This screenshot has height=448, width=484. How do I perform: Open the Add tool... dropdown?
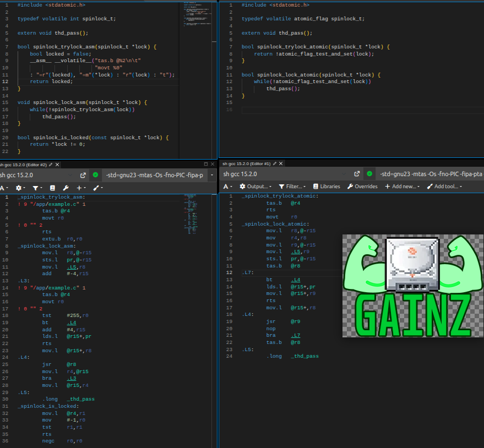[444, 187]
